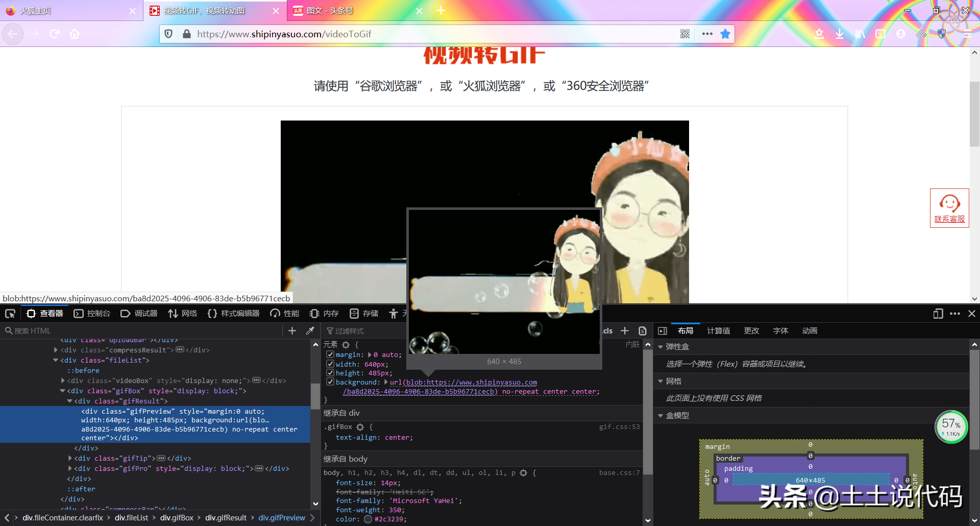Uncheck the margin property checkbox
The width and height of the screenshot is (980, 526).
coord(330,354)
